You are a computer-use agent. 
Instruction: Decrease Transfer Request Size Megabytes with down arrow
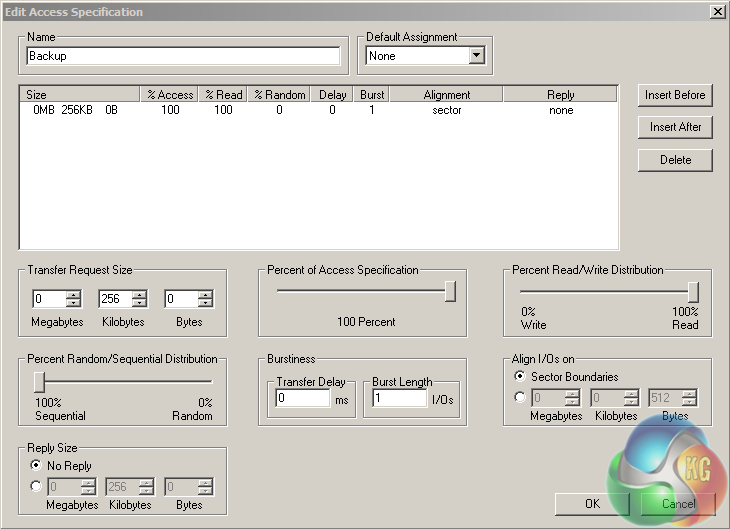point(73,303)
